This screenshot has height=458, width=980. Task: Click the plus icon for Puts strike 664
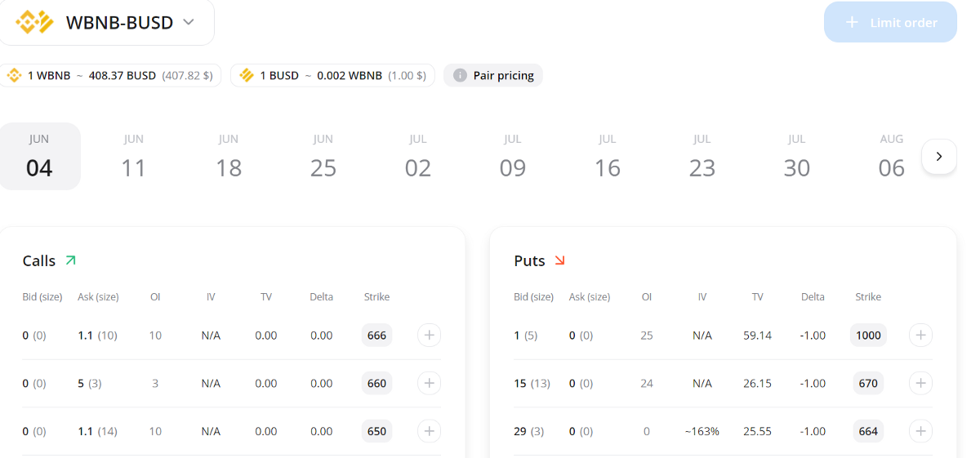[920, 431]
